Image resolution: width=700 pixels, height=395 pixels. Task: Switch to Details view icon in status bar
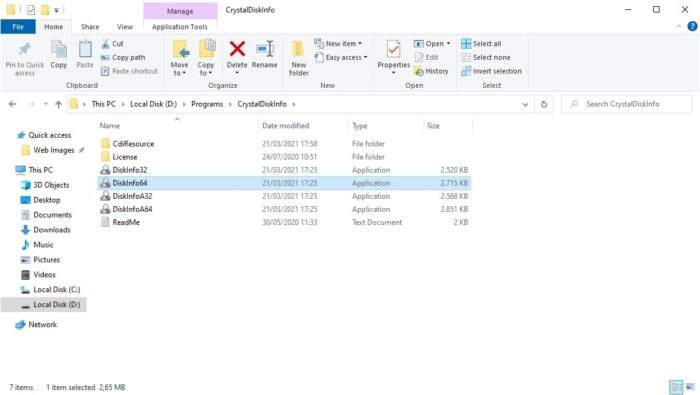pos(676,387)
